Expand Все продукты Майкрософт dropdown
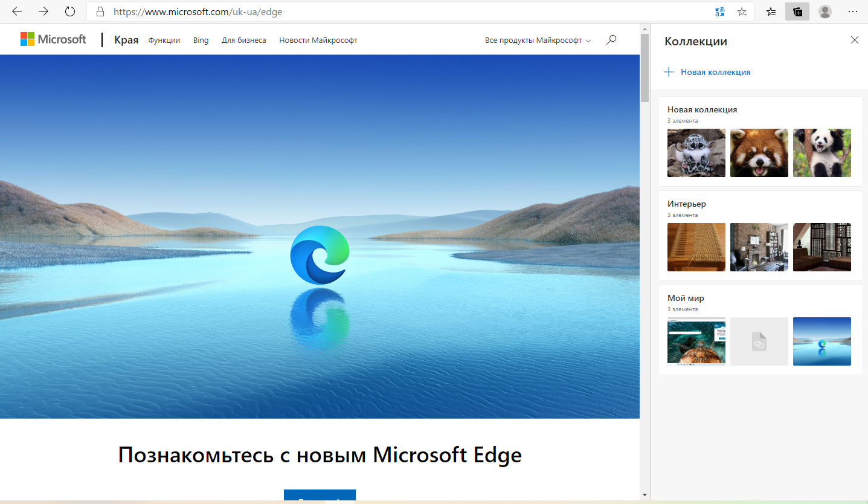 click(x=538, y=40)
